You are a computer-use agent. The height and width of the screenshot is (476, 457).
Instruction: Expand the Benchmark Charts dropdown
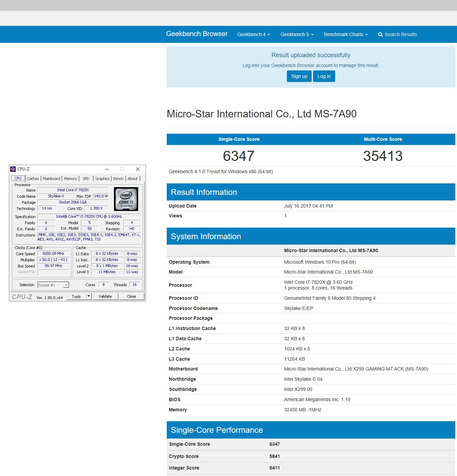point(345,34)
